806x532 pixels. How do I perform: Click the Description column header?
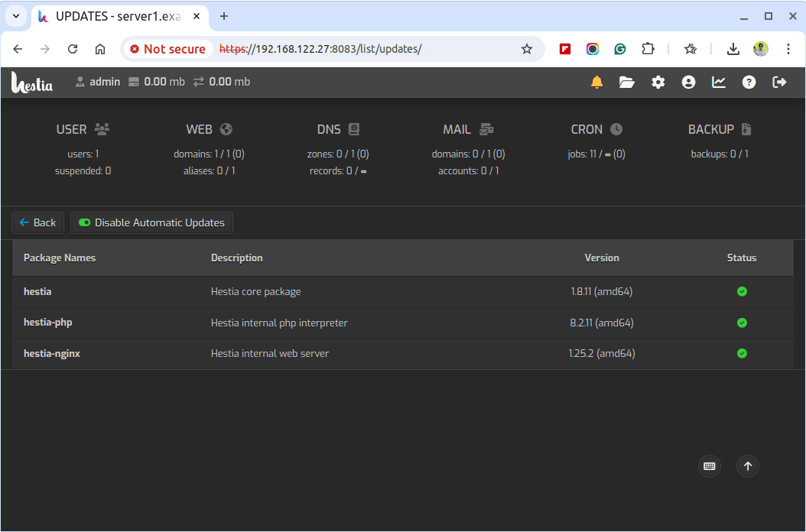(x=236, y=258)
